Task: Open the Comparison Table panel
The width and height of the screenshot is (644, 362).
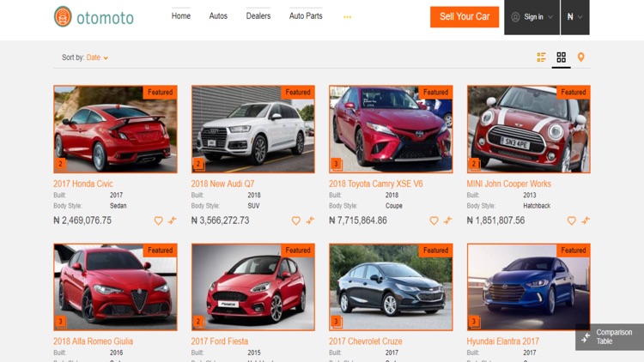Action: coord(610,337)
